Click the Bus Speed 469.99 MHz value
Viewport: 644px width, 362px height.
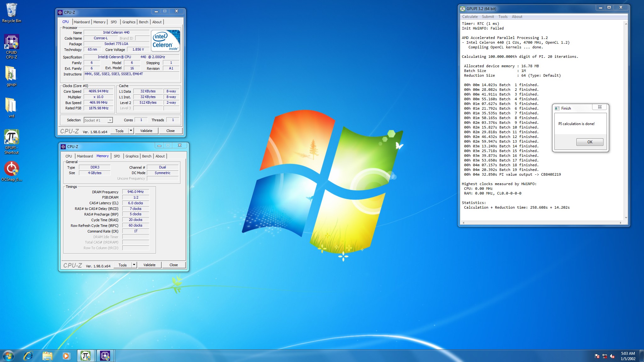point(98,103)
